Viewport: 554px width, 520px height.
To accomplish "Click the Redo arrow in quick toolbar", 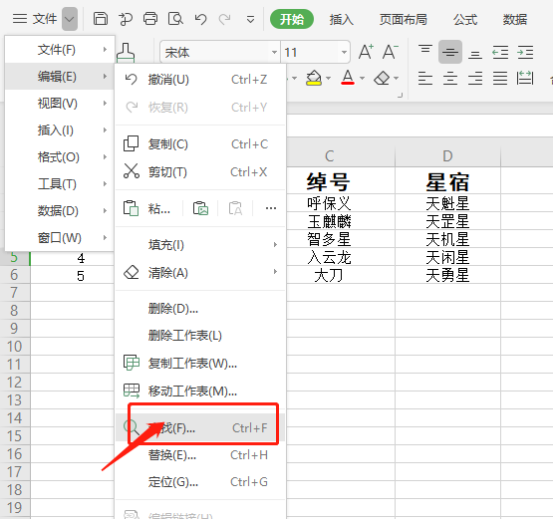I will [225, 19].
